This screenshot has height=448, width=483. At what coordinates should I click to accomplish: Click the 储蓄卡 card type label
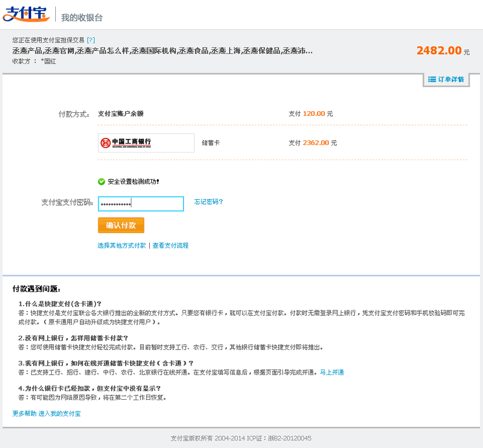click(211, 143)
